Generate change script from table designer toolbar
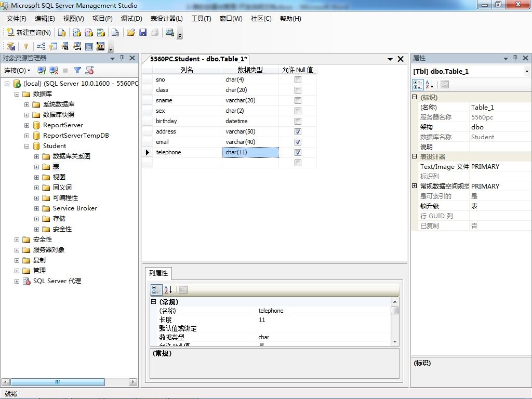This screenshot has width=532, height=399. click(11, 46)
